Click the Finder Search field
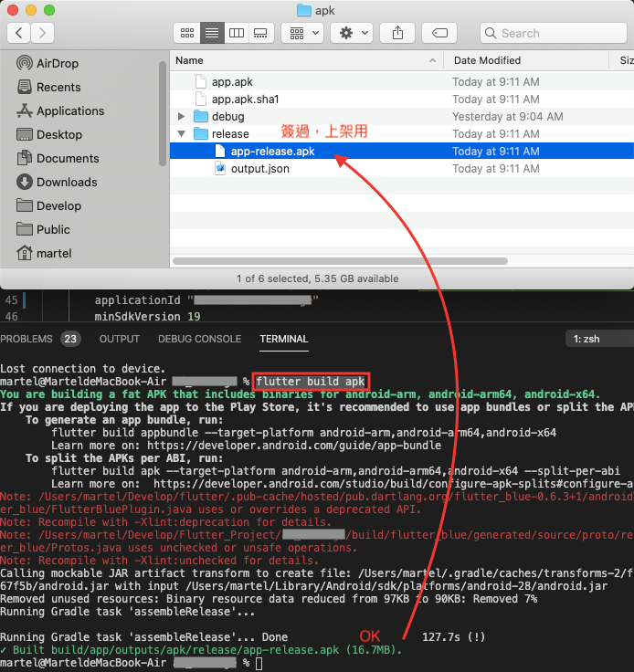The image size is (634, 672). pyautogui.click(x=554, y=33)
